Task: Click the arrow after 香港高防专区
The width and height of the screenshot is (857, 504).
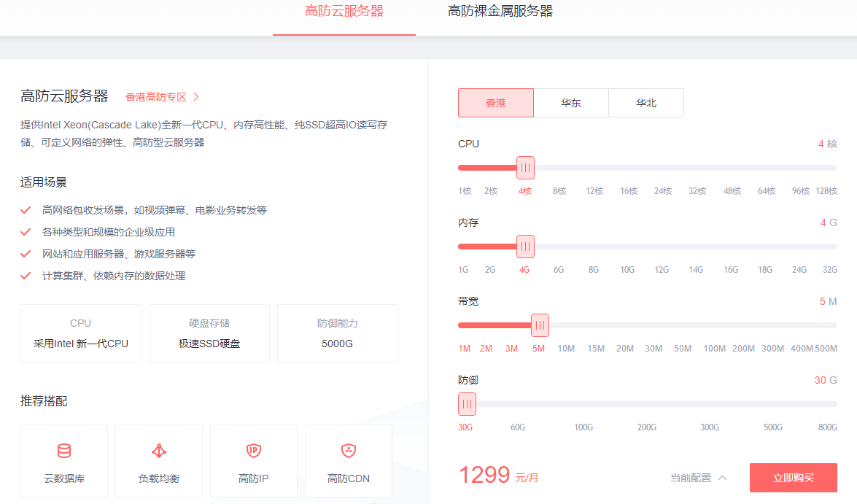Action: 195,96
